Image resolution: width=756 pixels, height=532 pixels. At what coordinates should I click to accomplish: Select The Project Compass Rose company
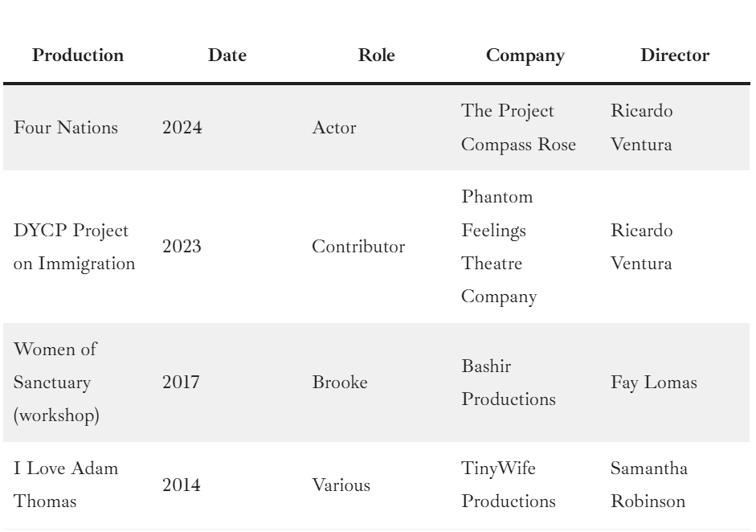[x=519, y=128]
